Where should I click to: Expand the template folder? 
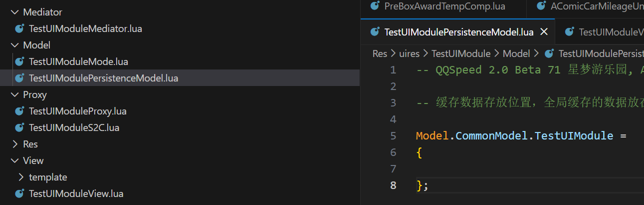(x=20, y=177)
